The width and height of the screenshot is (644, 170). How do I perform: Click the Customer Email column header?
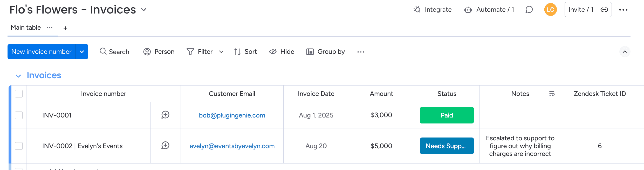coord(232,94)
